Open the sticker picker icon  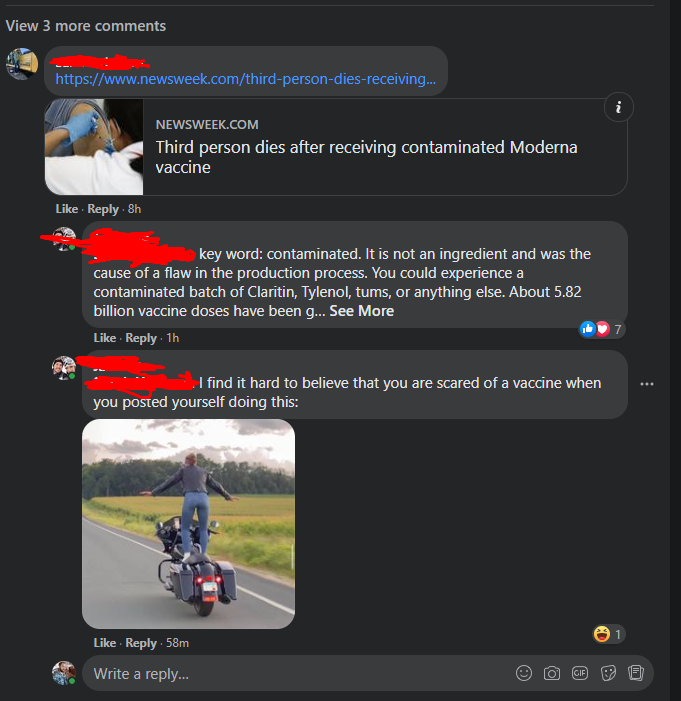click(608, 673)
